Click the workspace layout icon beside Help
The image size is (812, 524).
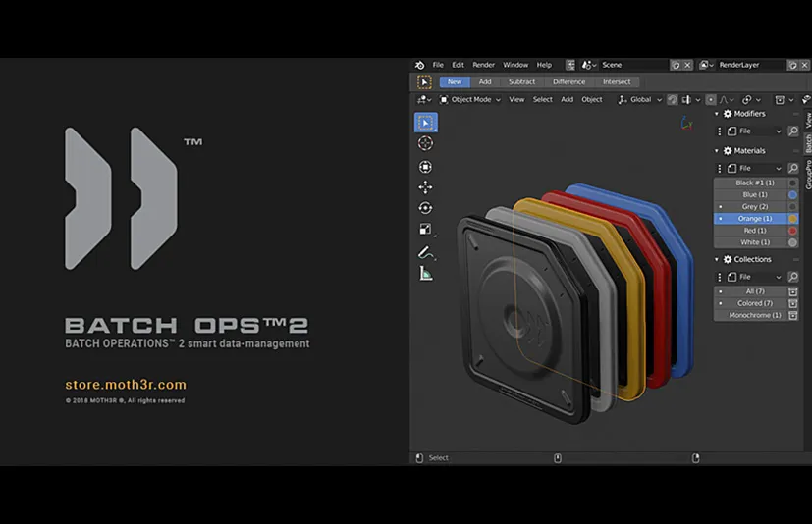coord(570,65)
